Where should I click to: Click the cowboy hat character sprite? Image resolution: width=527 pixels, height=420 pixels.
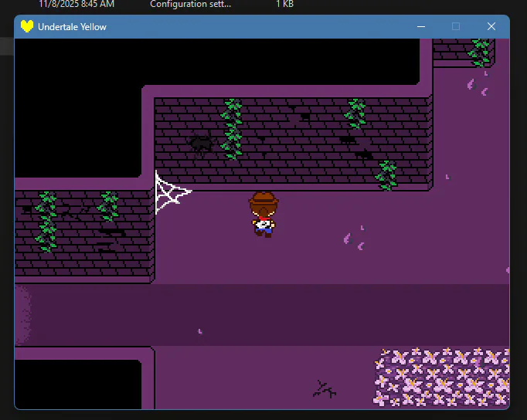tap(263, 215)
